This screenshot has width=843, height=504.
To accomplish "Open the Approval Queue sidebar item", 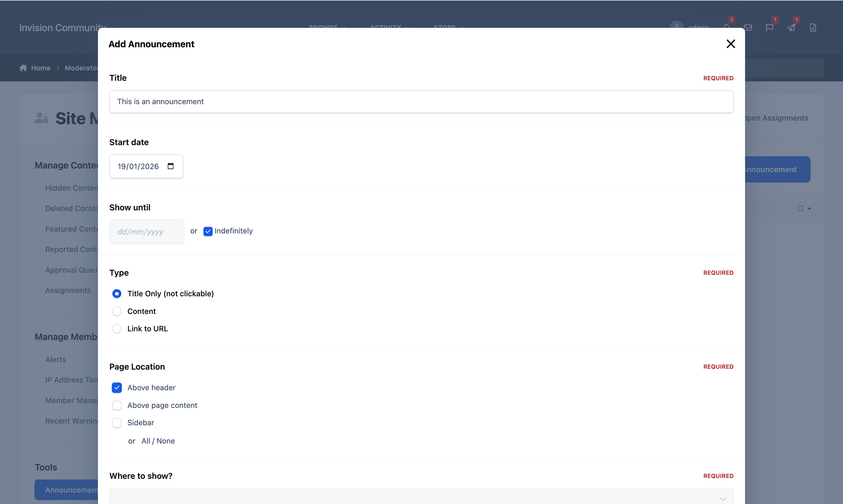I will [72, 270].
